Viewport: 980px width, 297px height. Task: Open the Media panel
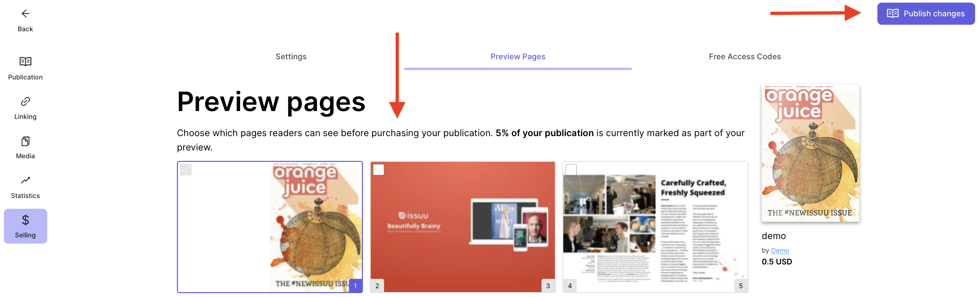tap(25, 147)
